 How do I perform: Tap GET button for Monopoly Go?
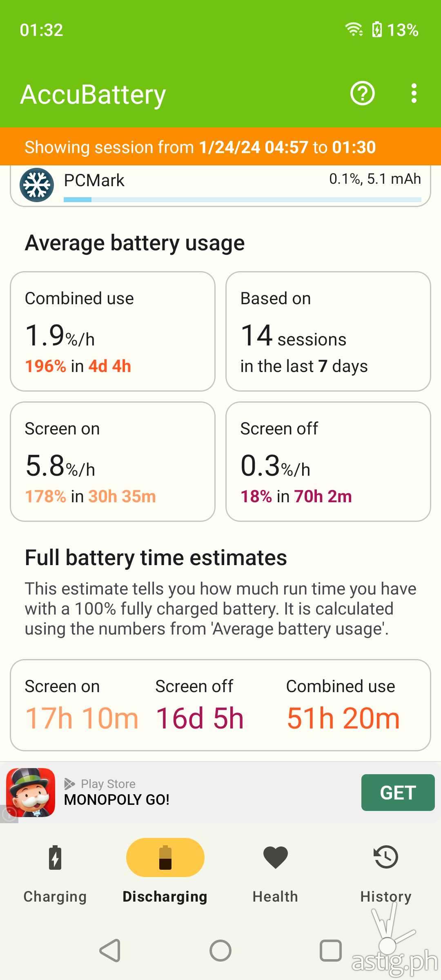398,793
